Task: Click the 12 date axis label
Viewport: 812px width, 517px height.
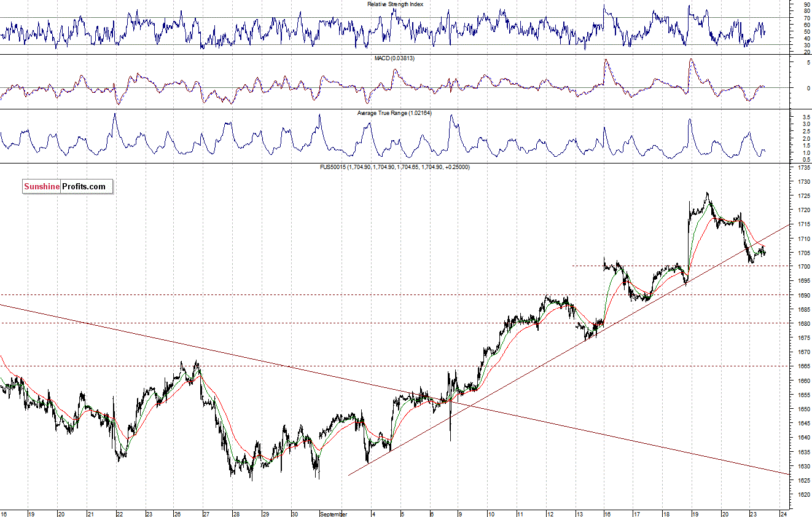Action: (549, 513)
